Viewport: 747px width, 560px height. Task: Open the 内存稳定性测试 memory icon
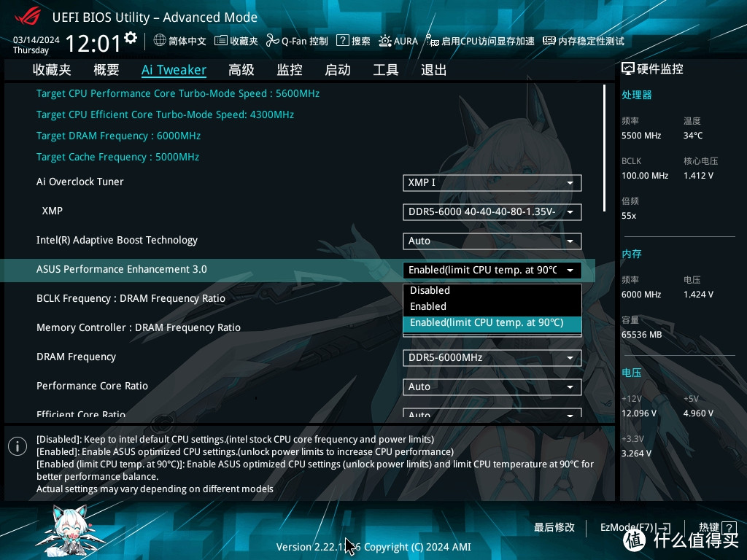(x=549, y=41)
